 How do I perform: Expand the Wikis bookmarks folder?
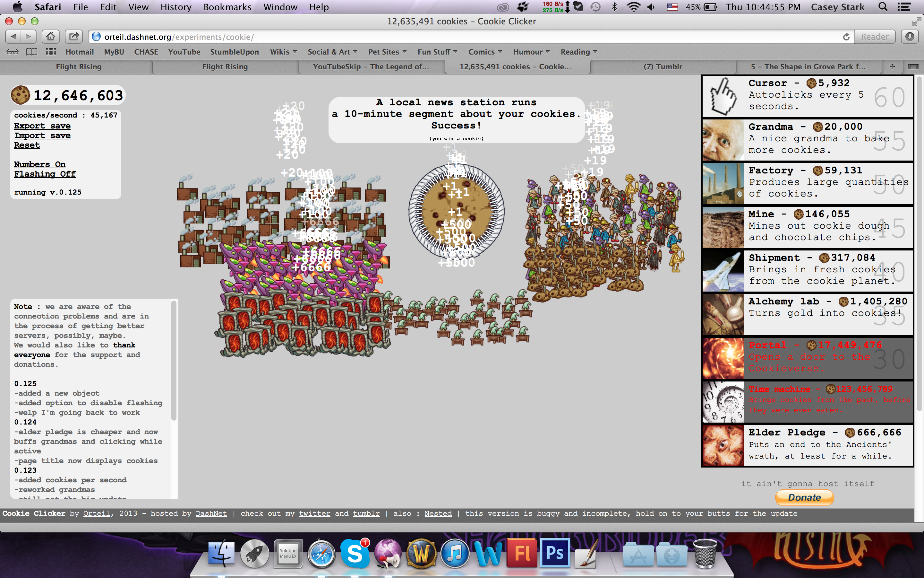click(x=283, y=52)
